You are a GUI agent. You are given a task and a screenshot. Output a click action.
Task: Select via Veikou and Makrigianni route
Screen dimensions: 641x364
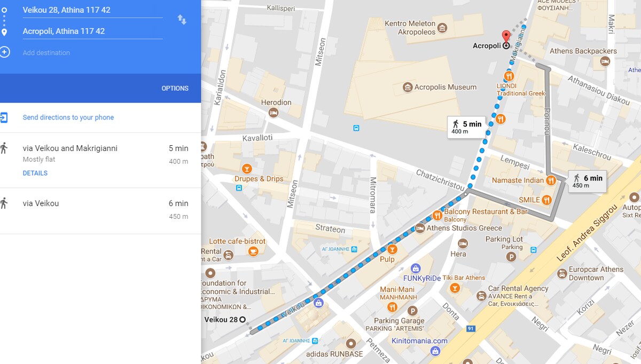coord(100,160)
